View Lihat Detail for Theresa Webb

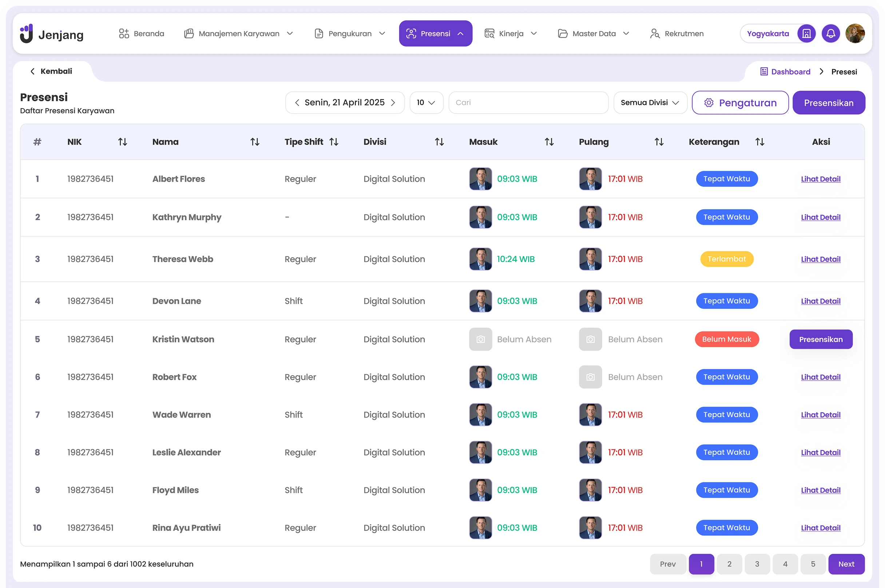[821, 259]
